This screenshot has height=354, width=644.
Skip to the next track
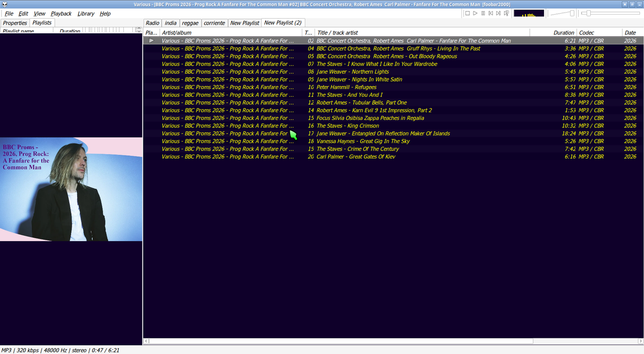point(498,13)
